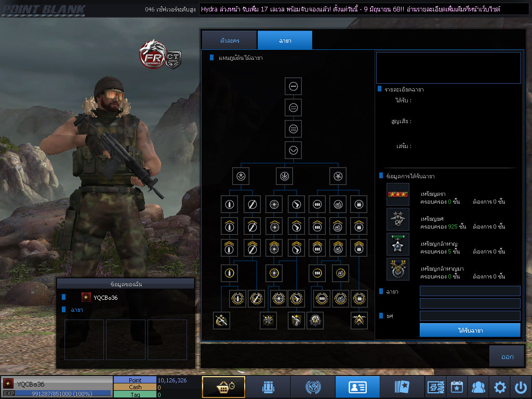The width and height of the screenshot is (532, 399).
Task: Select radio title icon with single gold chevron
Action: [338, 226]
